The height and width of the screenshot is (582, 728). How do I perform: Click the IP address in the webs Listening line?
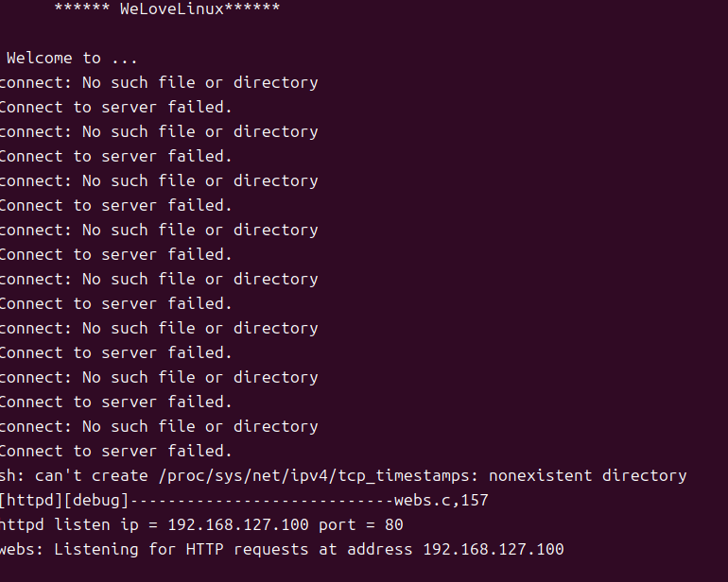point(493,550)
